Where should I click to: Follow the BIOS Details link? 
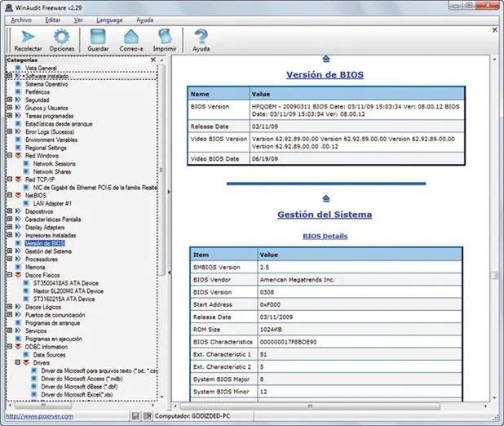pyautogui.click(x=325, y=236)
